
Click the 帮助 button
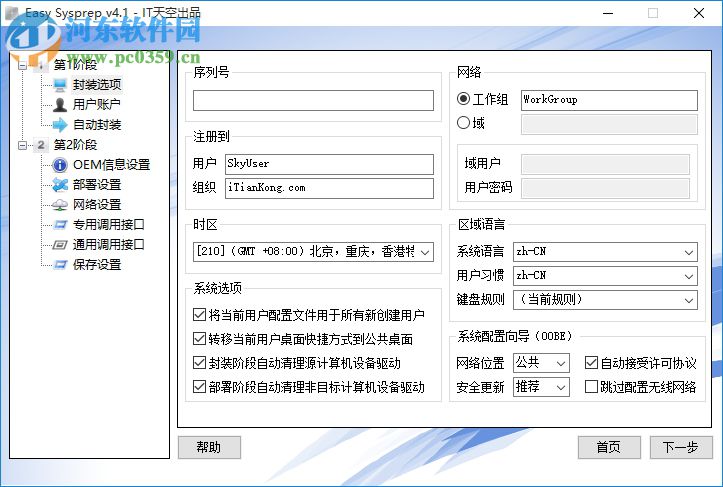pyautogui.click(x=209, y=447)
